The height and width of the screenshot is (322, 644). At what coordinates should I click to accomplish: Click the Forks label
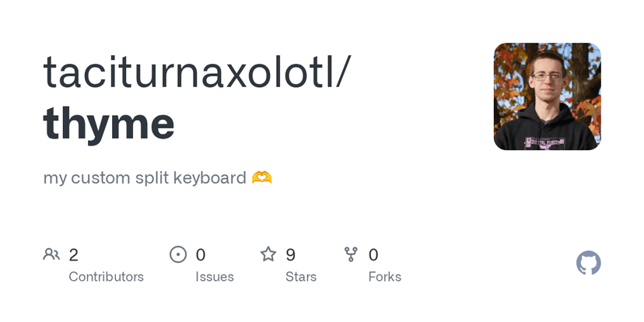coord(385,276)
